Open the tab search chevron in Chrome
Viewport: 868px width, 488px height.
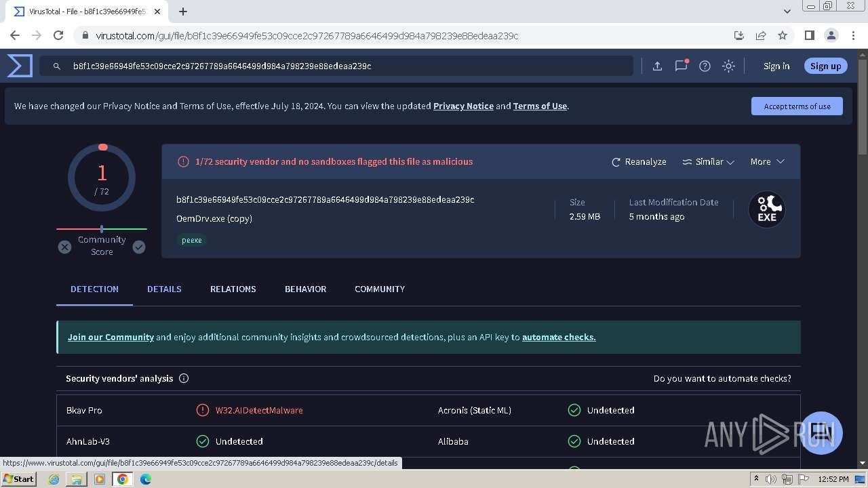(787, 12)
